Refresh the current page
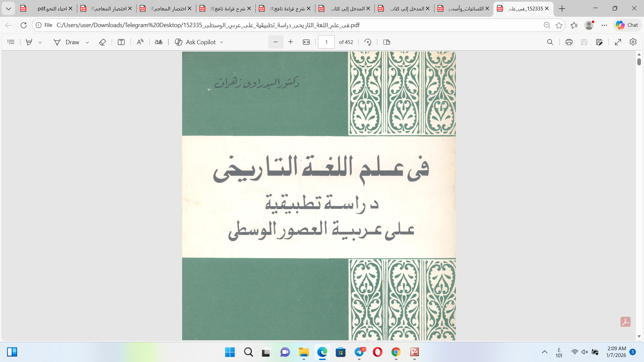 click(23, 25)
